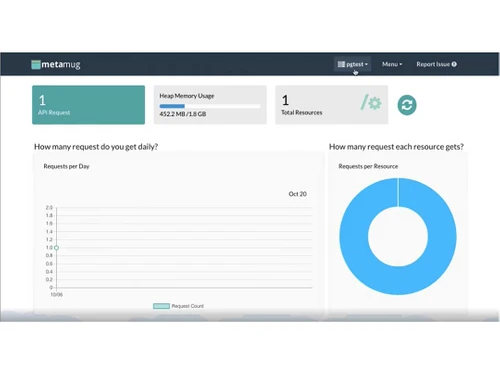Click the "452.2 MB / 1.8 GB" value
The width and height of the screenshot is (500, 375).
pos(183,114)
